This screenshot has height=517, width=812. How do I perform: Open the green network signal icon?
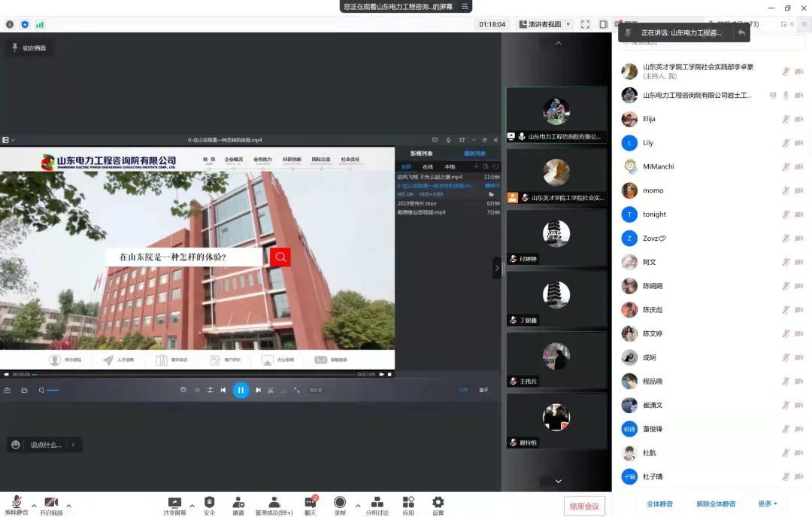(40, 24)
